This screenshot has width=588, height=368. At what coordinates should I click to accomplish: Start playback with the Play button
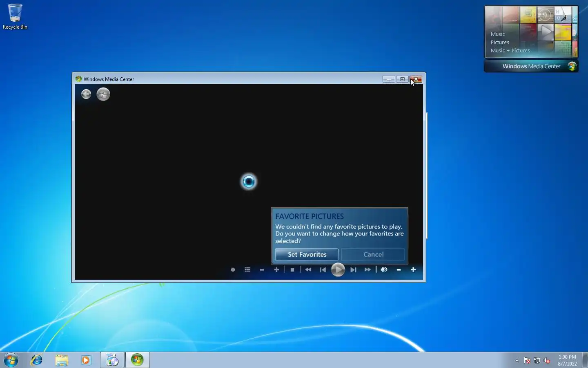[338, 270]
